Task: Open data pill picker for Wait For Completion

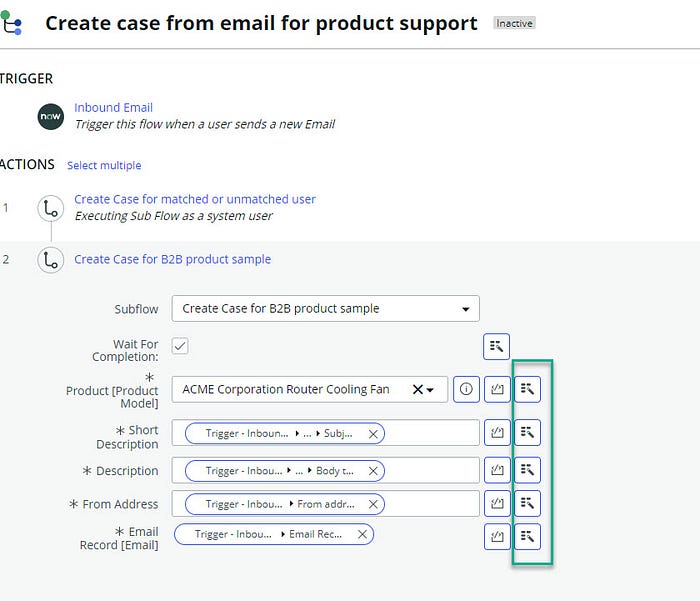Action: coord(497,346)
